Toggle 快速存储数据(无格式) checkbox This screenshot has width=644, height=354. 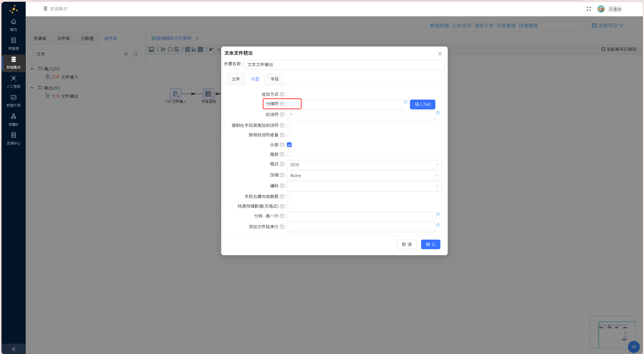(289, 206)
